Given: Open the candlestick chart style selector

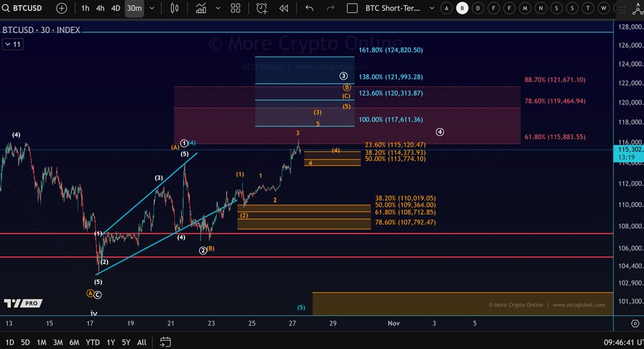Looking at the screenshot, I should [x=175, y=8].
